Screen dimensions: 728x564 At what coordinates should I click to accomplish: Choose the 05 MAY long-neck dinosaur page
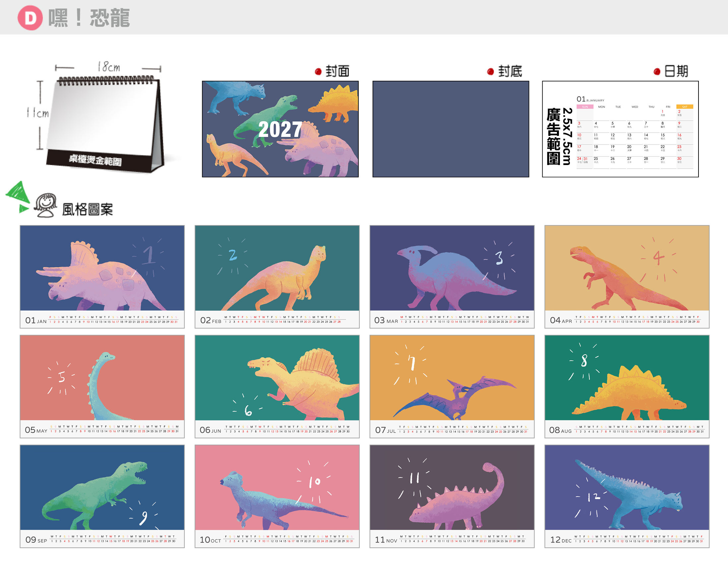point(102,386)
